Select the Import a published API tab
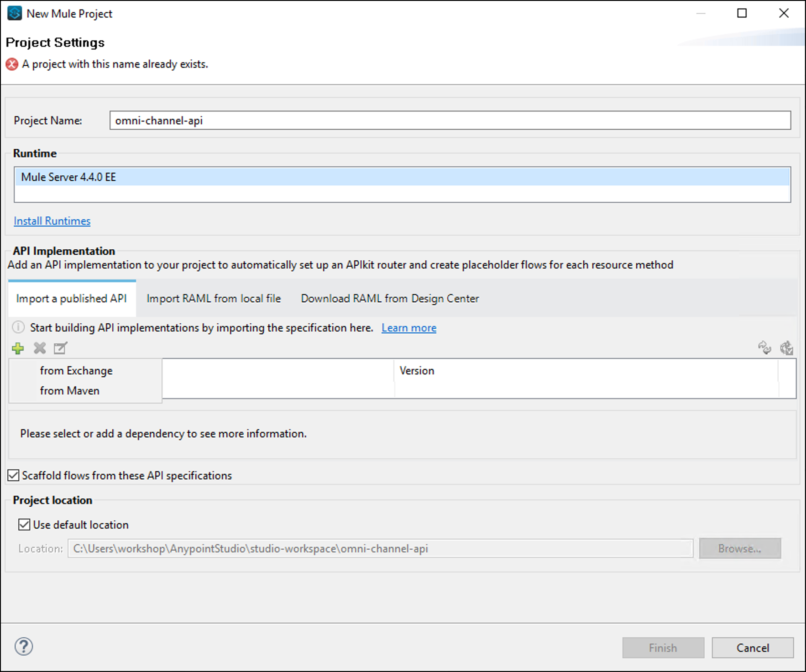This screenshot has height=672, width=806. coord(72,299)
